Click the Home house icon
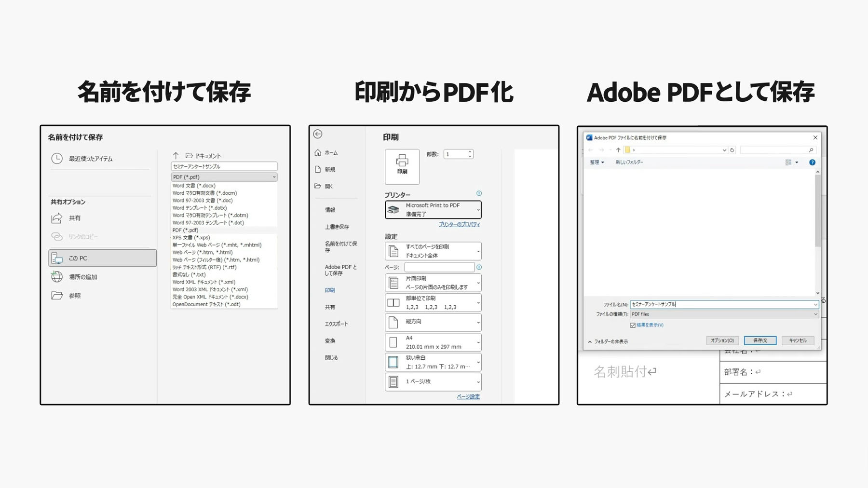The image size is (868, 488). pyautogui.click(x=318, y=153)
